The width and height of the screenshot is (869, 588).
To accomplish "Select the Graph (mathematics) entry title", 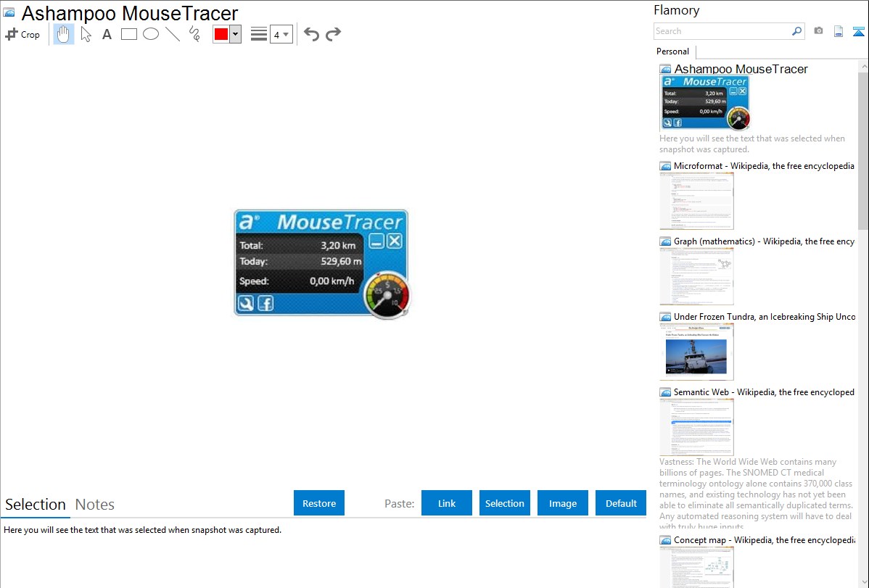I will tap(765, 241).
